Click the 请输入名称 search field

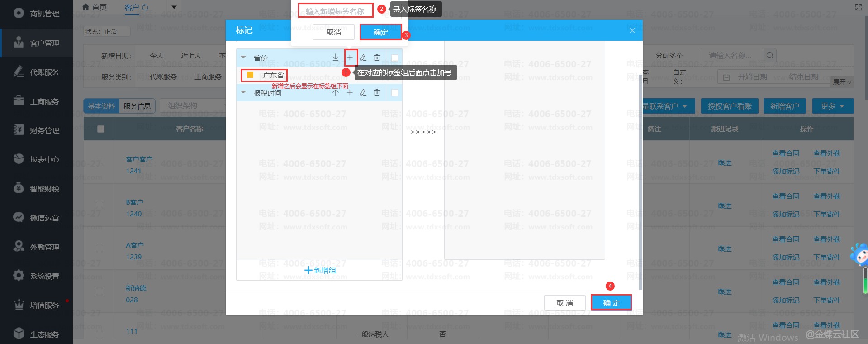(731, 55)
